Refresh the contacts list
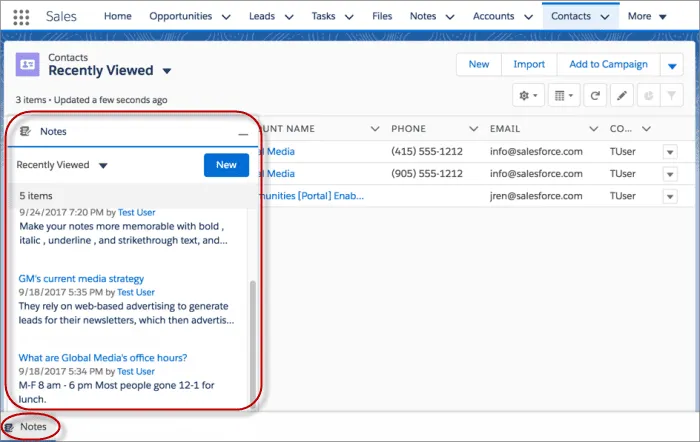Screen dimensions: 700x442 [x=596, y=95]
